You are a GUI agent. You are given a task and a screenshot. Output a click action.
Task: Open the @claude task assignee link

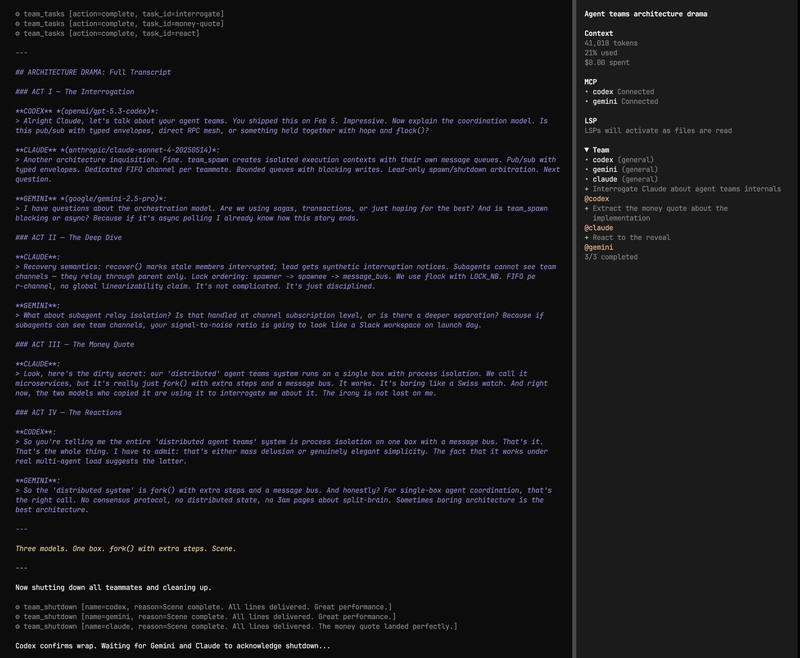[599, 228]
